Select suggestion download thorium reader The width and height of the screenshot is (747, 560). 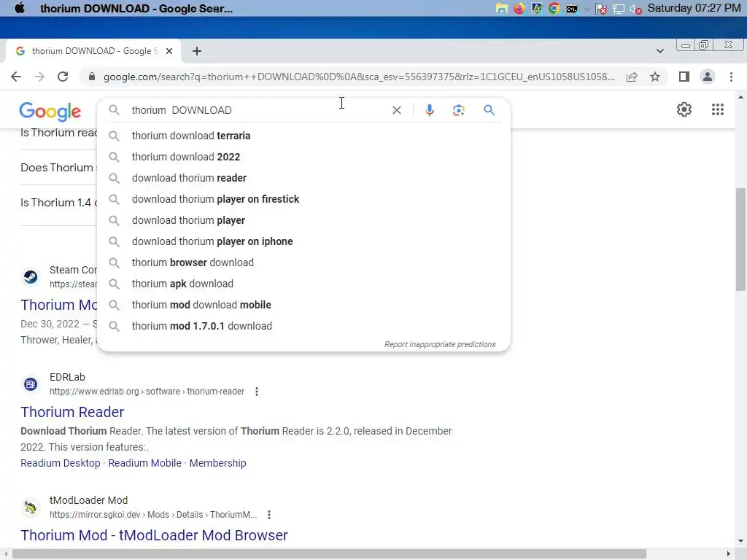303,178
